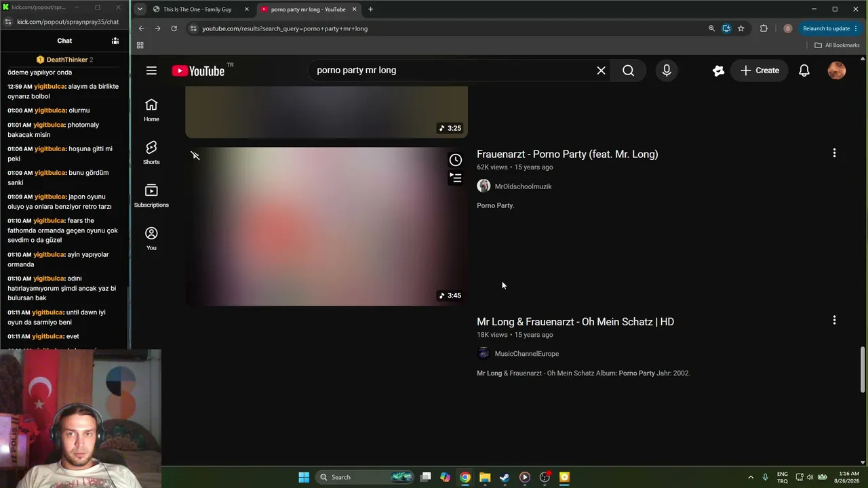868x488 pixels.
Task: Go back in Chrome browser
Action: [x=141, y=28]
